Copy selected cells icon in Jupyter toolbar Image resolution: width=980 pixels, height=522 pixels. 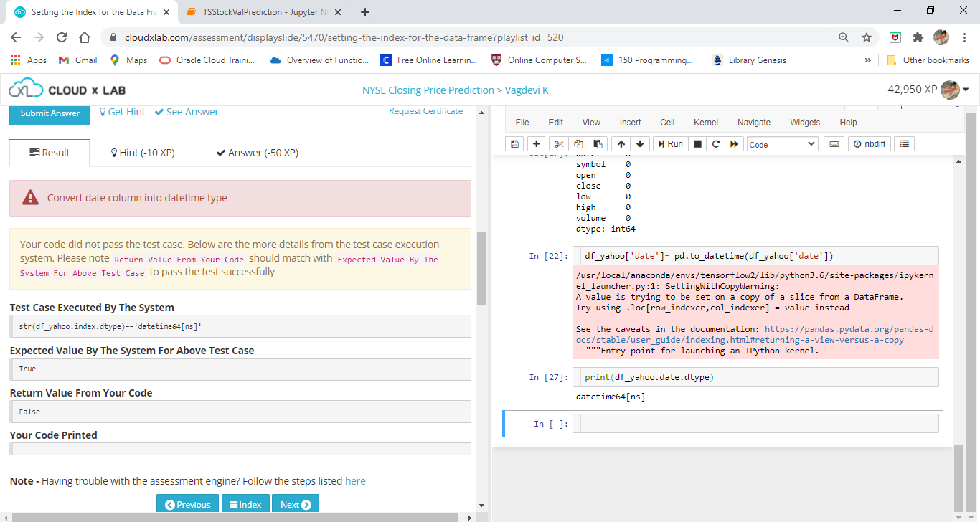coord(579,144)
